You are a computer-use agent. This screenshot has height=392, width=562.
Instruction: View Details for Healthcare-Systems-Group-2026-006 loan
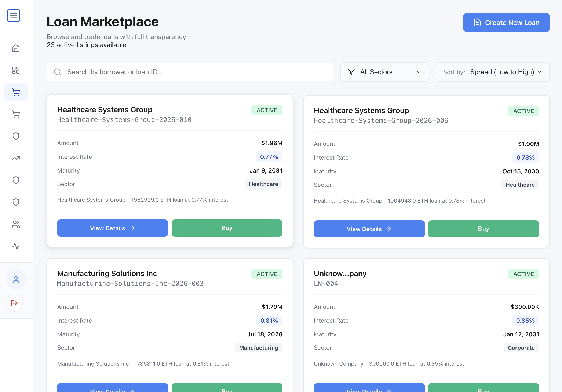369,229
